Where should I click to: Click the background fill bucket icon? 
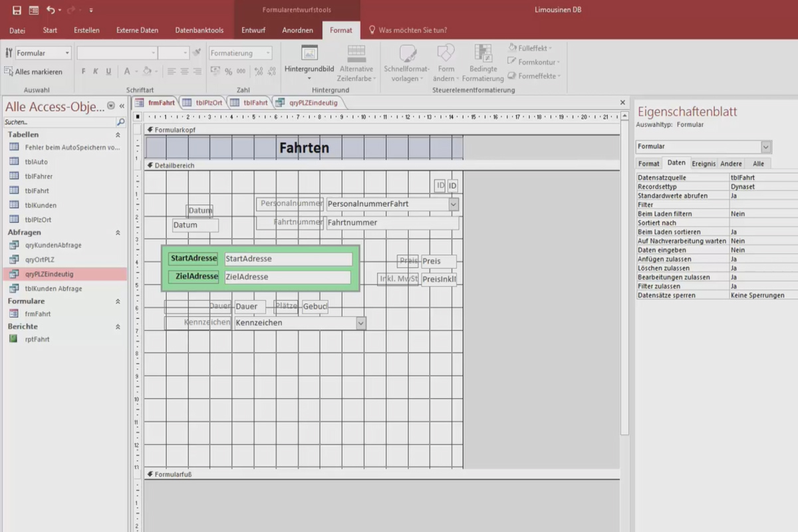(x=147, y=71)
